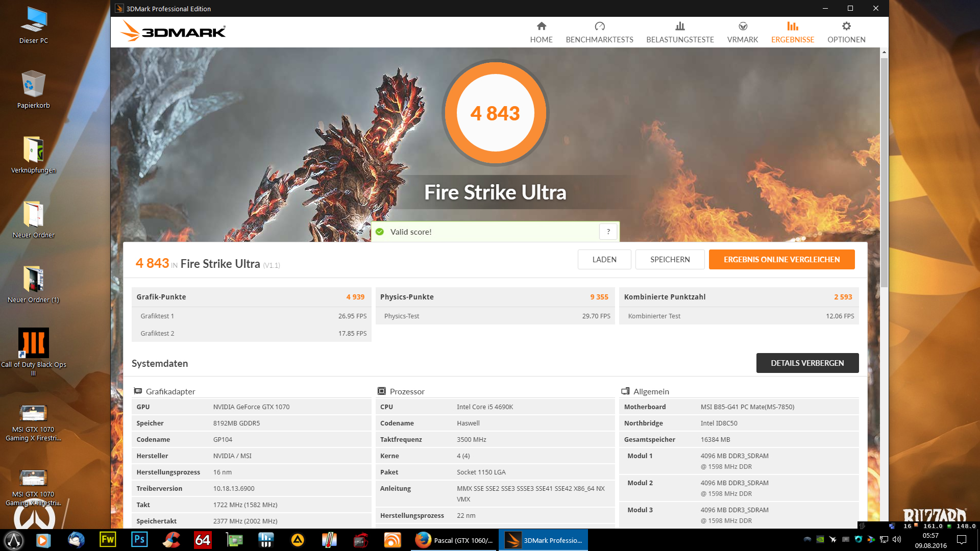Open Call of Duty Black Ops III shortcut
Viewport: 980px width, 551px height.
pyautogui.click(x=34, y=343)
